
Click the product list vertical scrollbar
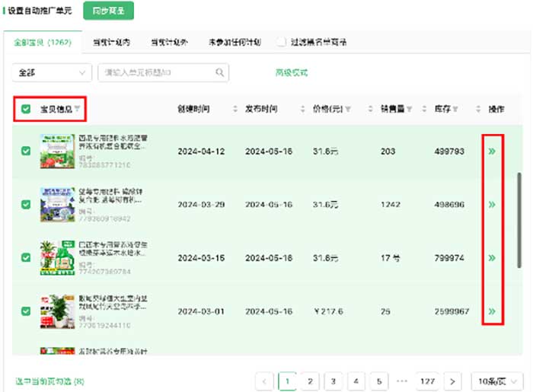click(x=519, y=220)
